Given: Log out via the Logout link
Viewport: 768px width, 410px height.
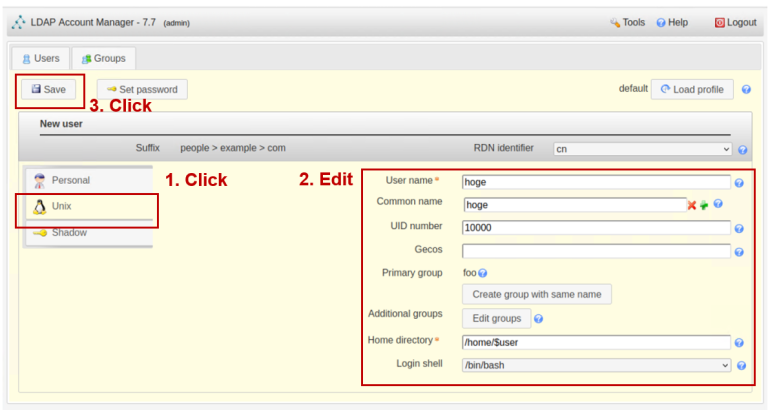Looking at the screenshot, I should [x=735, y=22].
